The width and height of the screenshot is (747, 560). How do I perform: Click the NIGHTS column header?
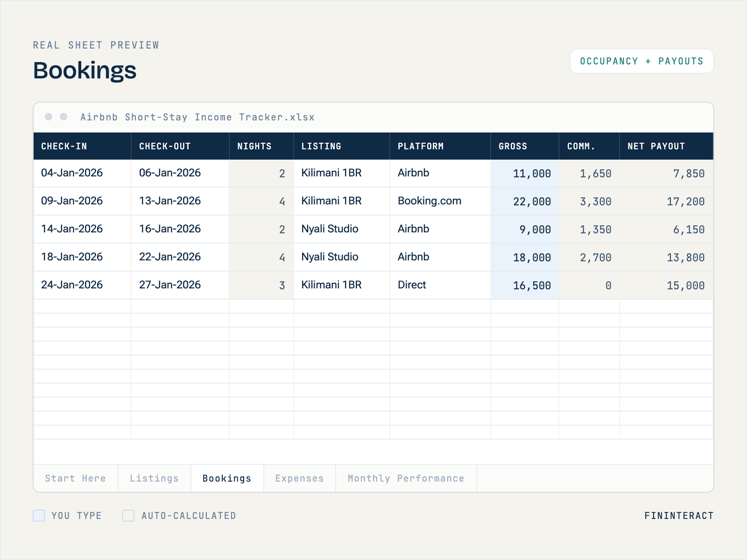[261, 146]
